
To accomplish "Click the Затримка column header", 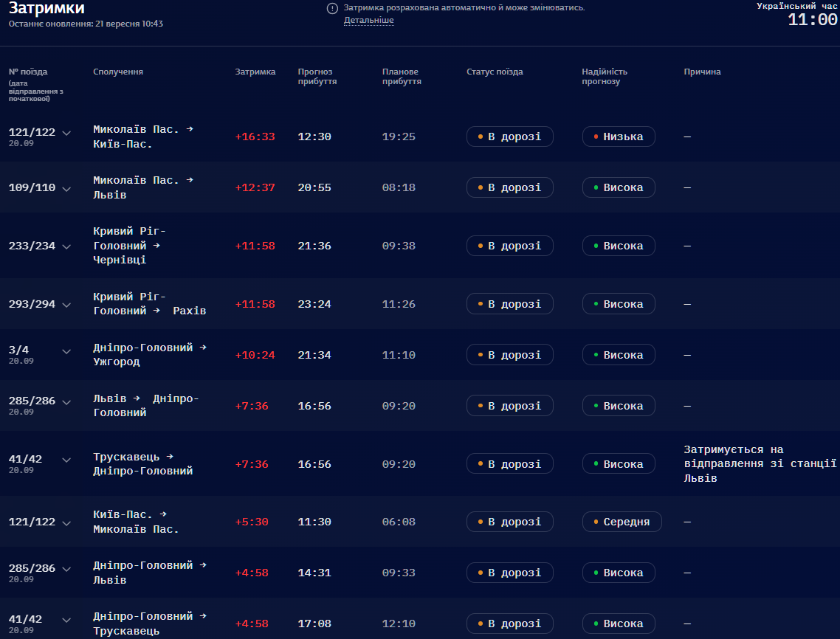I will 255,72.
